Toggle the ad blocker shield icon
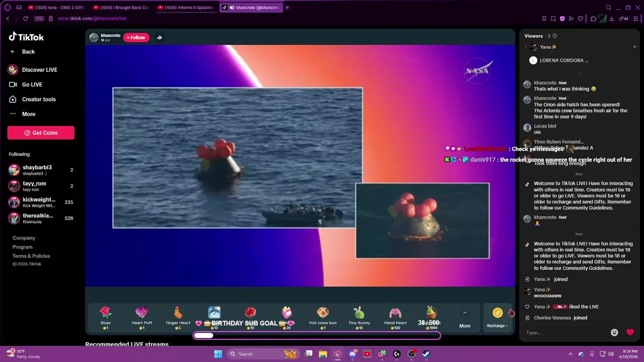 tap(562, 19)
